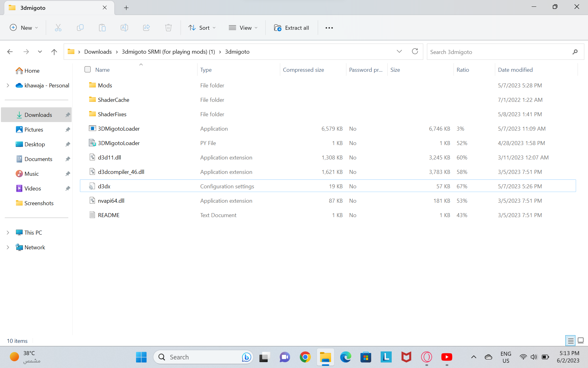Toggle the select-all checkbox in the Name column

click(87, 69)
